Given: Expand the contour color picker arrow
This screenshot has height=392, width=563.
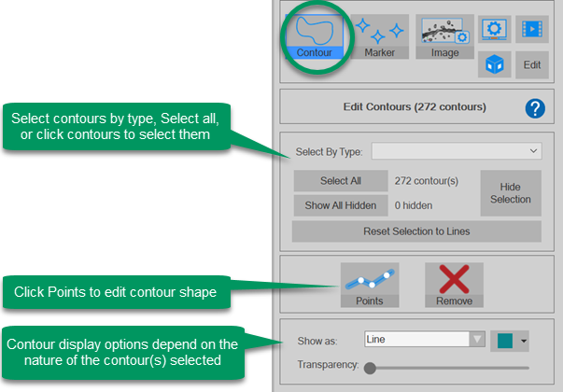Looking at the screenshot, I should [x=524, y=341].
